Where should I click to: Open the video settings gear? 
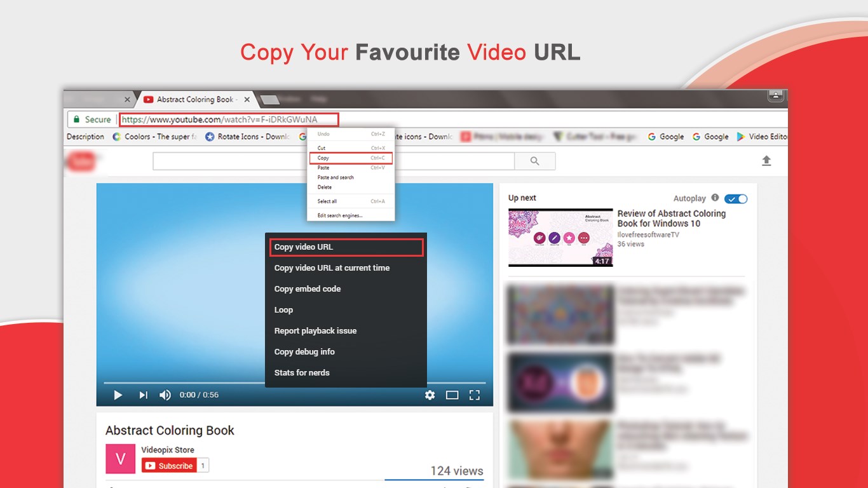pyautogui.click(x=430, y=395)
